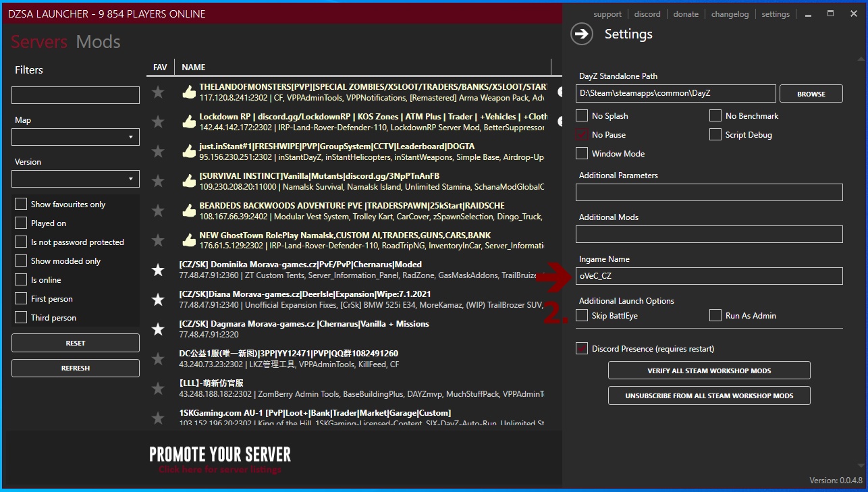868x492 pixels.
Task: Star the 1SKGaming.com AU-1 server
Action: [x=158, y=418]
